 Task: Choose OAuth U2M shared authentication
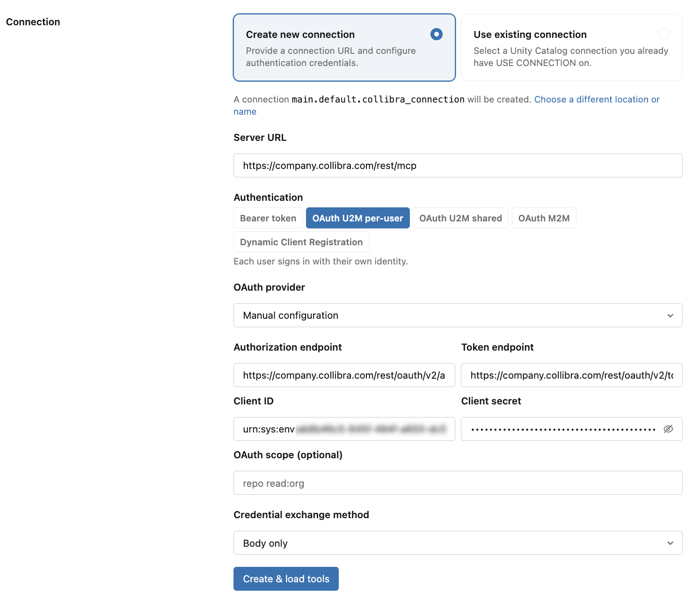coord(460,218)
